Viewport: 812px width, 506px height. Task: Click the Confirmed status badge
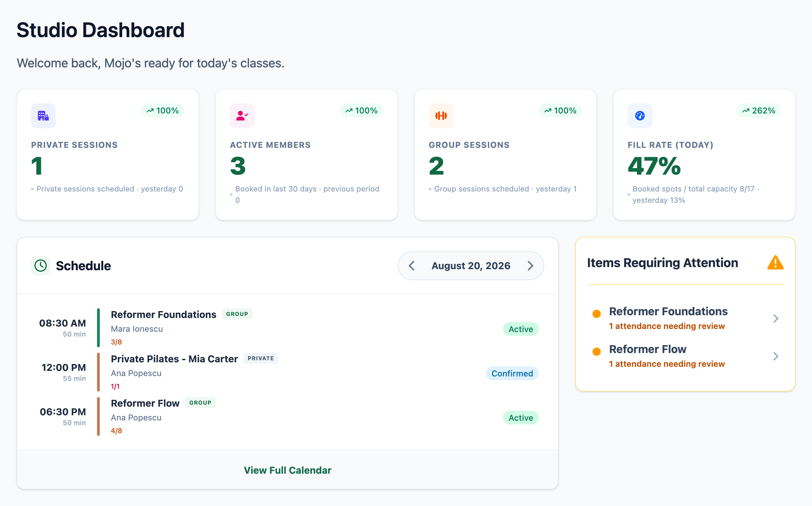click(x=512, y=373)
